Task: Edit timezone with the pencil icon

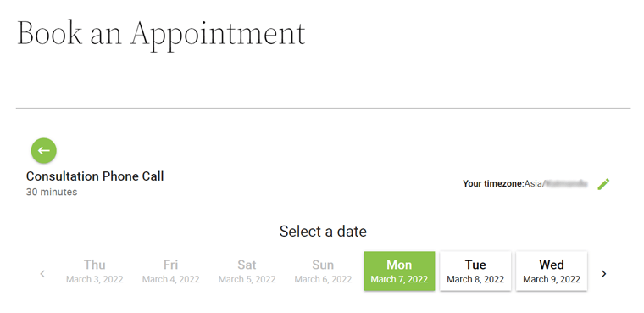Action: click(x=603, y=184)
